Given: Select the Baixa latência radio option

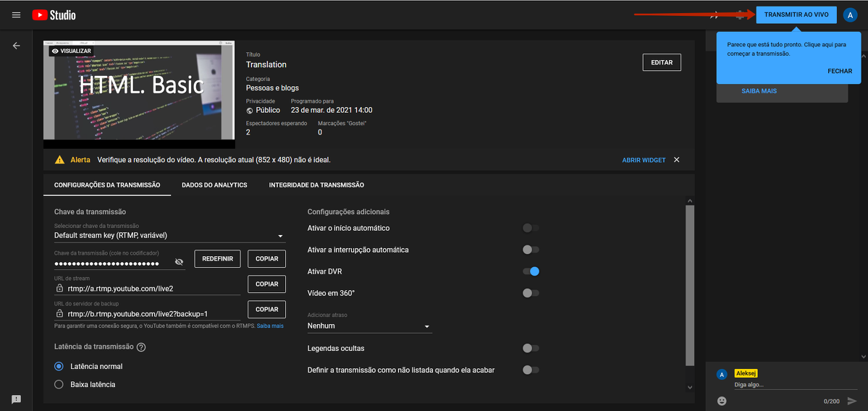Looking at the screenshot, I should click(59, 384).
